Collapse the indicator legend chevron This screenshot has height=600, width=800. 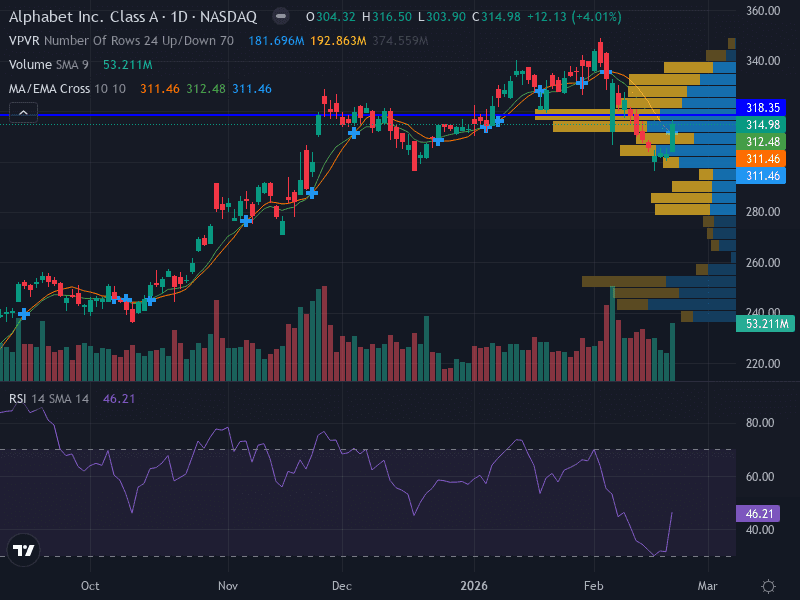pos(23,112)
